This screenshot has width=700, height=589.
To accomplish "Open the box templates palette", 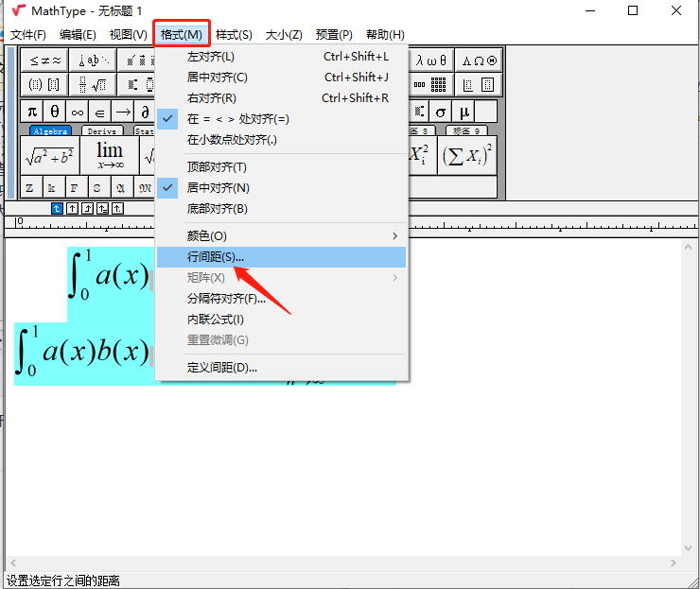I will [x=479, y=84].
